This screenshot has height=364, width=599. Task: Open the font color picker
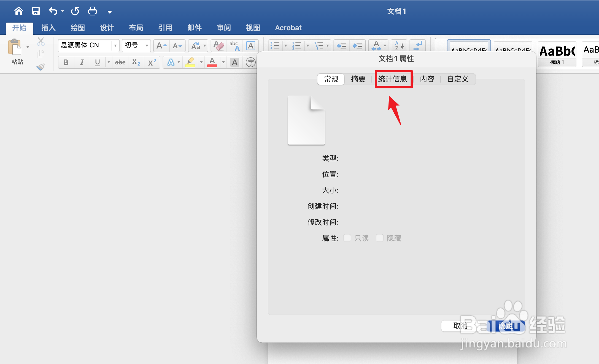[x=223, y=62]
